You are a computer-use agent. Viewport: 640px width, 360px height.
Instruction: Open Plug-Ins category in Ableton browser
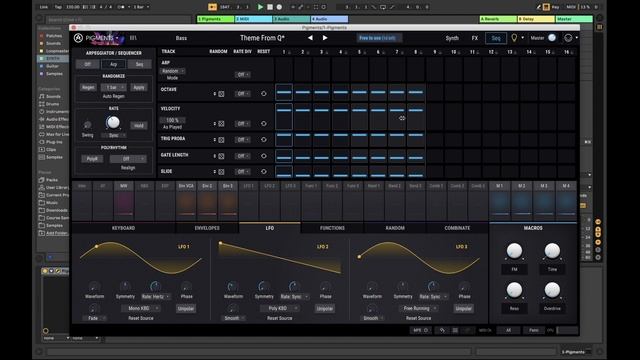(54, 142)
